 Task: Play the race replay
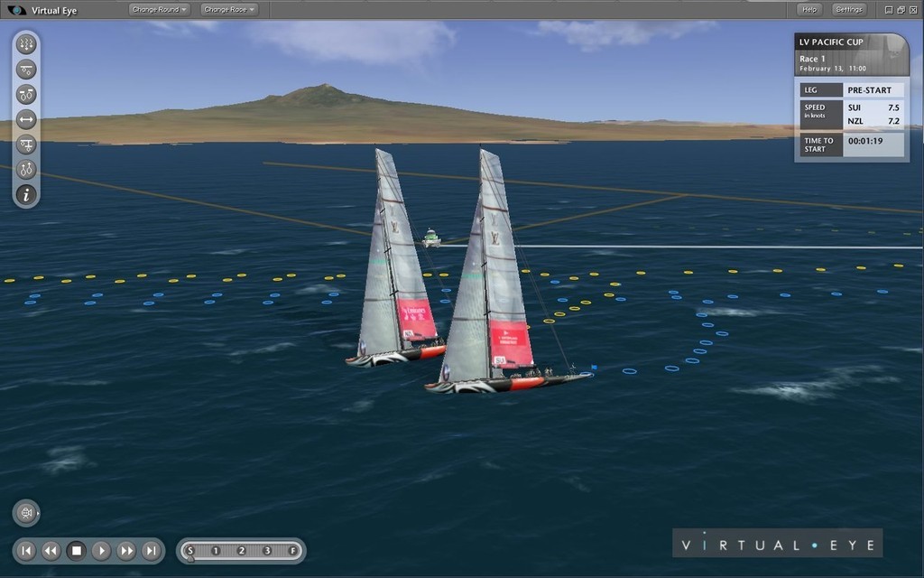[101, 551]
